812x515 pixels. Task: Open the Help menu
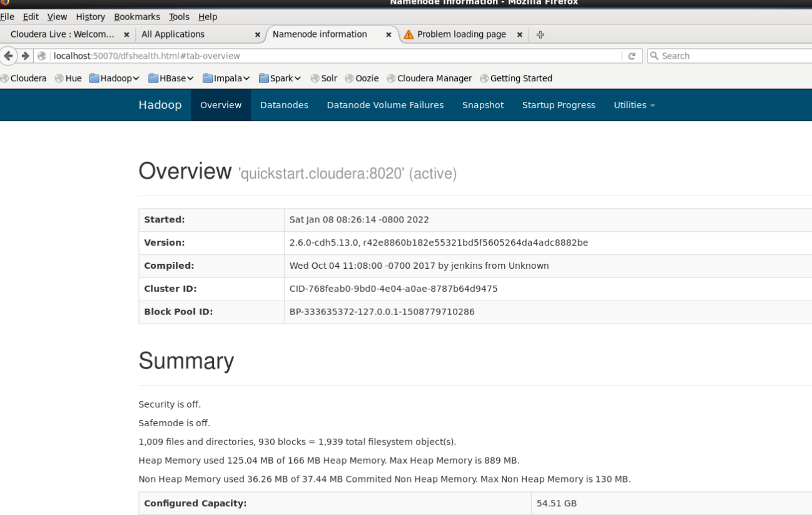pyautogui.click(x=208, y=17)
